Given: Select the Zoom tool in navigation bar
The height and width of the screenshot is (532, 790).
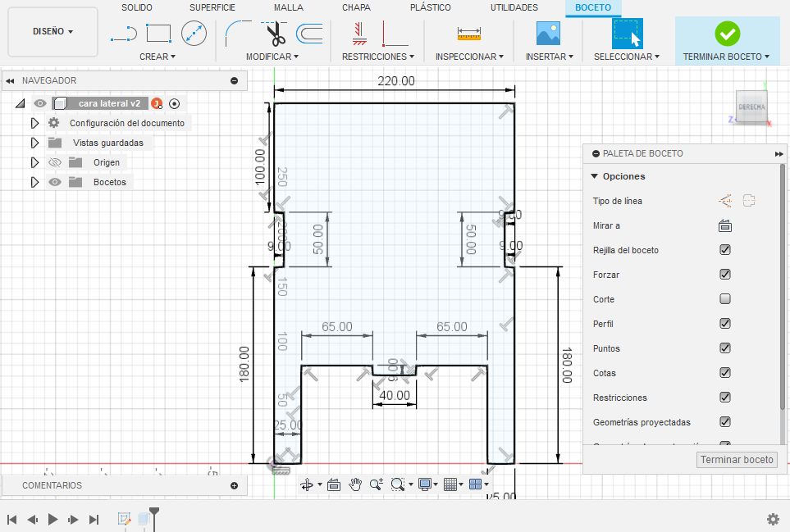Looking at the screenshot, I should pos(377,484).
